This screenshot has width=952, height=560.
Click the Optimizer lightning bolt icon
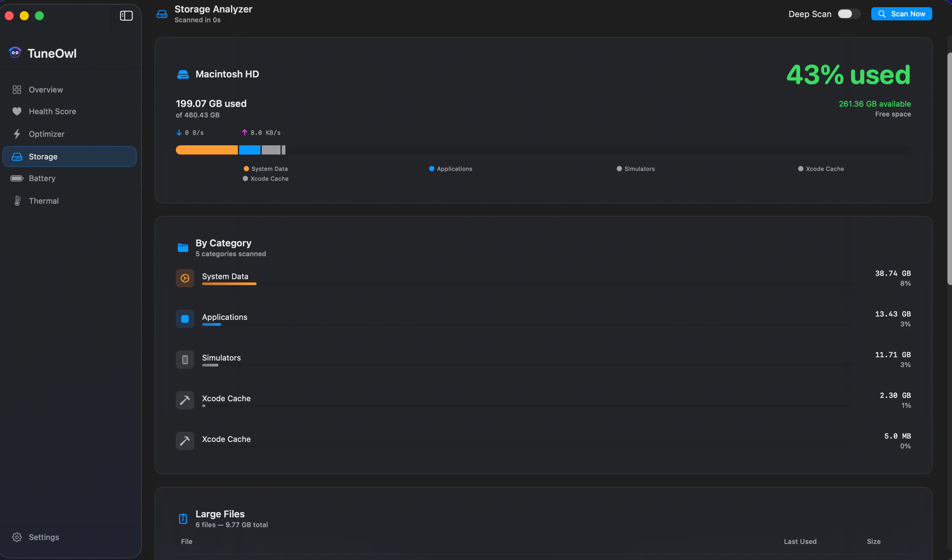pyautogui.click(x=17, y=134)
